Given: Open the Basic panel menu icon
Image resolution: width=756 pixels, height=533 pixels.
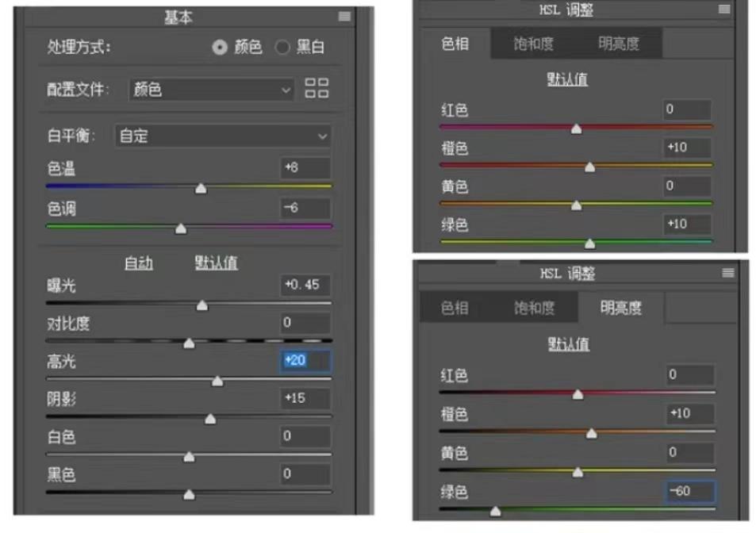Looking at the screenshot, I should point(344,17).
